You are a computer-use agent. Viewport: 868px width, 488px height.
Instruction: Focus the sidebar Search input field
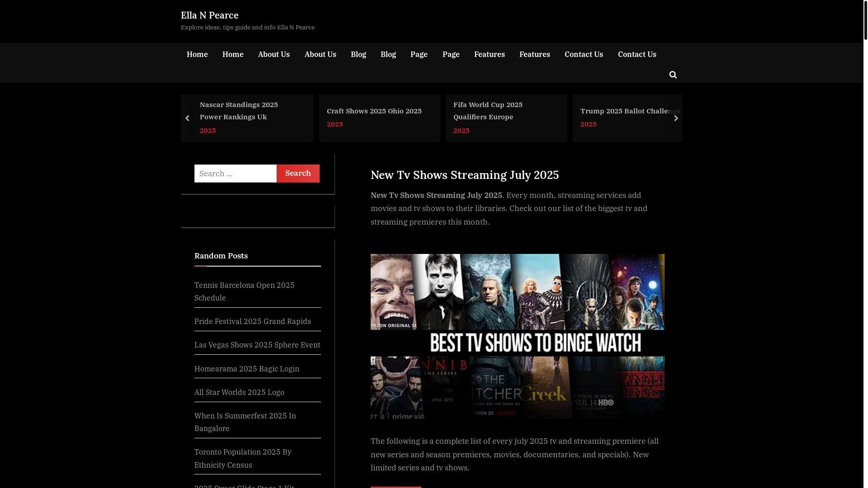[x=236, y=174]
